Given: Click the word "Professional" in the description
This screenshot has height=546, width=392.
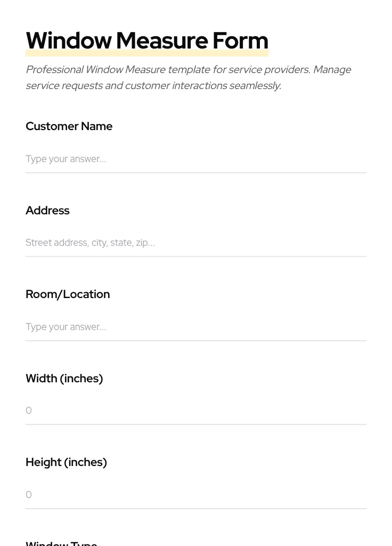Looking at the screenshot, I should tap(54, 70).
